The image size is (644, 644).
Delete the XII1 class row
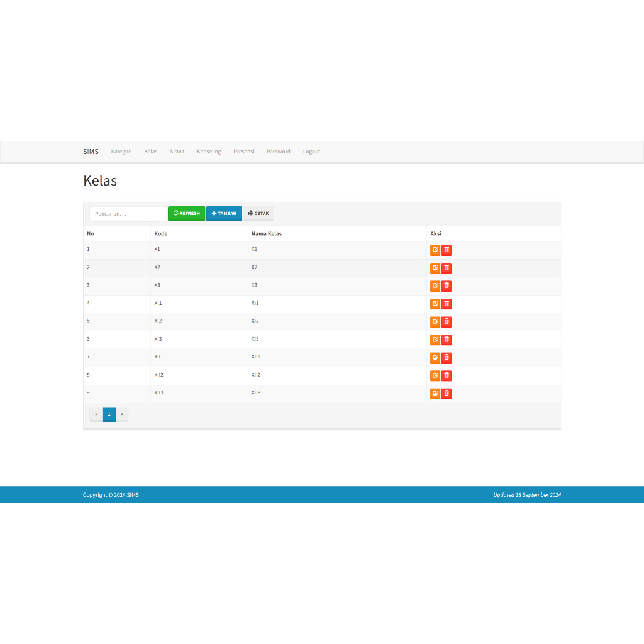(447, 358)
